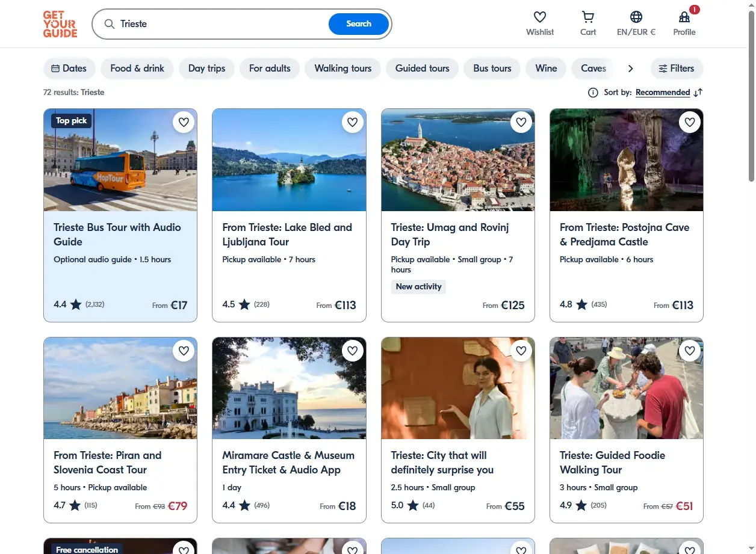Select the For adults filter
This screenshot has height=554, width=756.
click(x=270, y=69)
